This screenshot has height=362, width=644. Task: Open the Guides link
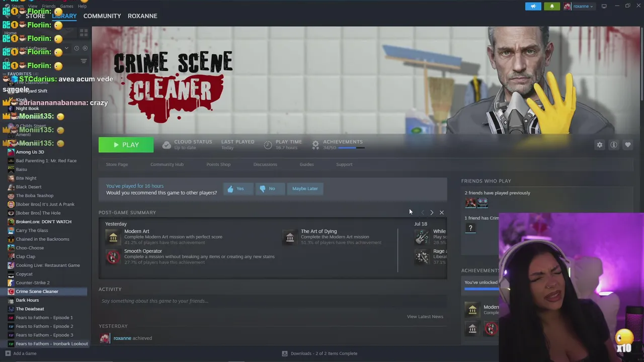(306, 164)
